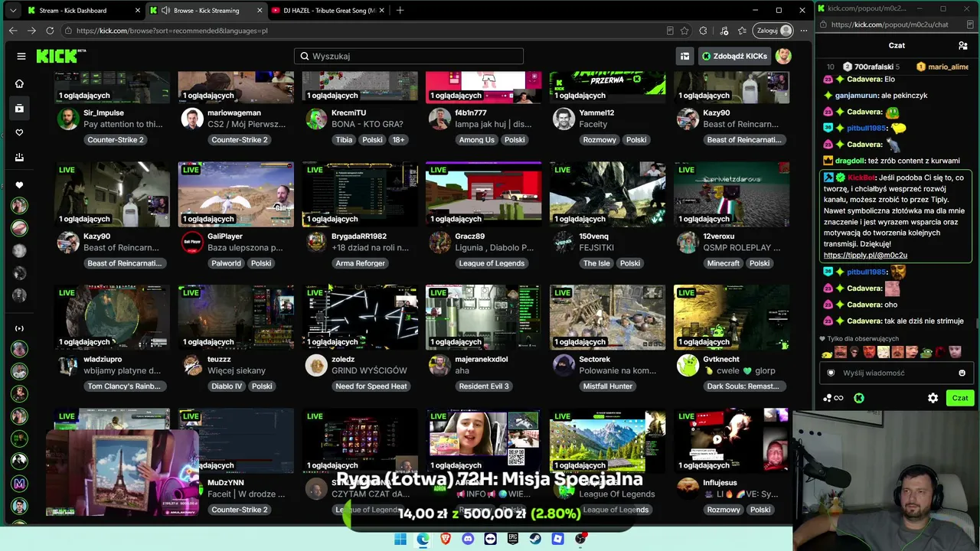
Task: Click the Tibia tag under KrecmiTU
Action: pyautogui.click(x=344, y=140)
